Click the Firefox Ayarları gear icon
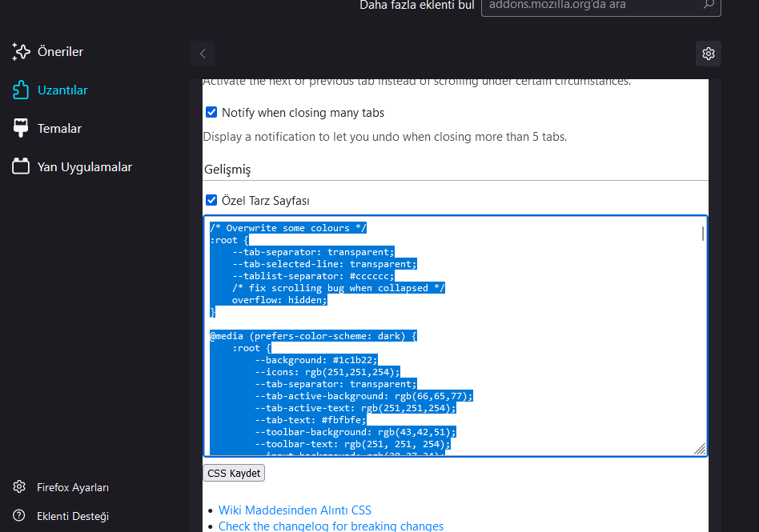Image resolution: width=759 pixels, height=532 pixels. (19, 487)
